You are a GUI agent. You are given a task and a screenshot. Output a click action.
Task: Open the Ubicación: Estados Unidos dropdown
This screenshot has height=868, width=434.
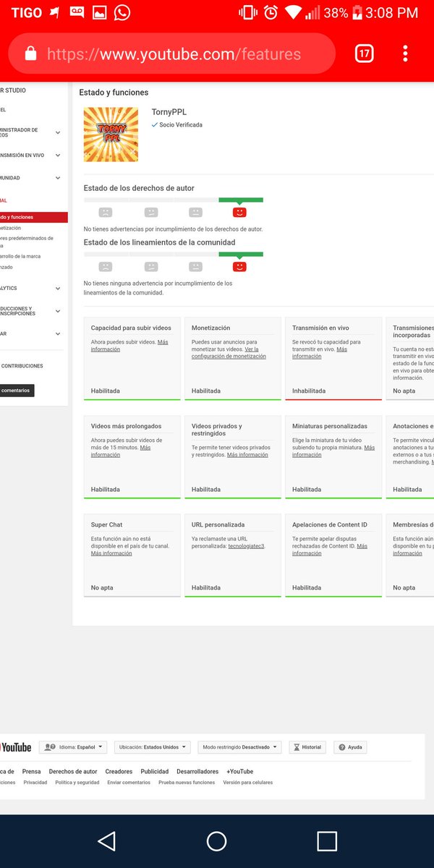(x=153, y=747)
